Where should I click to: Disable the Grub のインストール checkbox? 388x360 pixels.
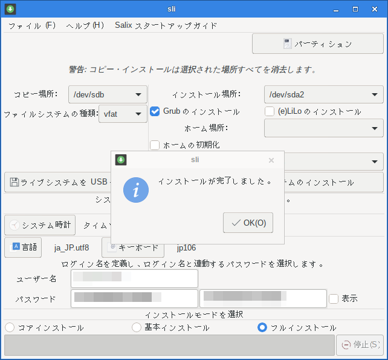click(155, 111)
